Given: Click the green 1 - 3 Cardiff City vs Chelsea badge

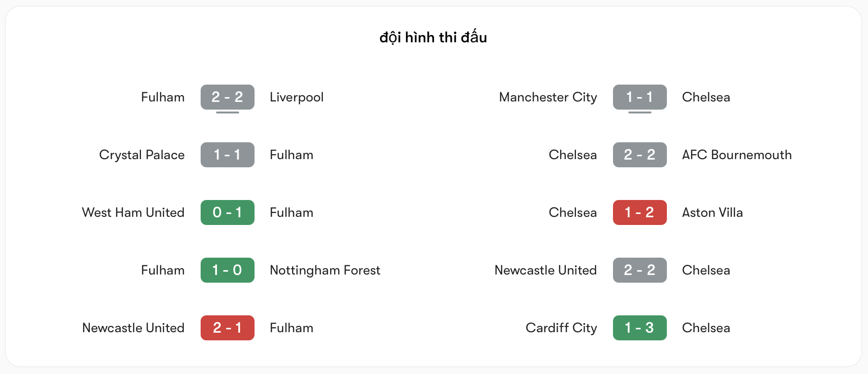Looking at the screenshot, I should [639, 328].
